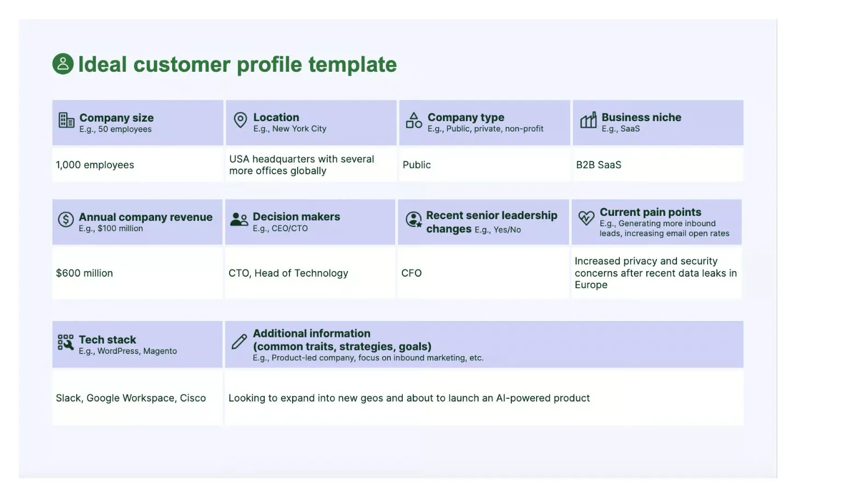This screenshot has width=854, height=504.
Task: Click the Annual company revenue dollar icon
Action: 66,220
